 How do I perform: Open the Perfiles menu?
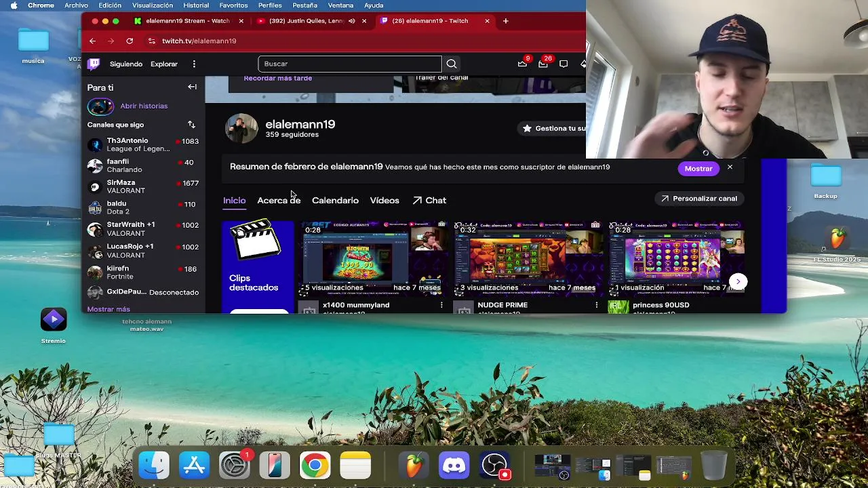click(x=270, y=5)
